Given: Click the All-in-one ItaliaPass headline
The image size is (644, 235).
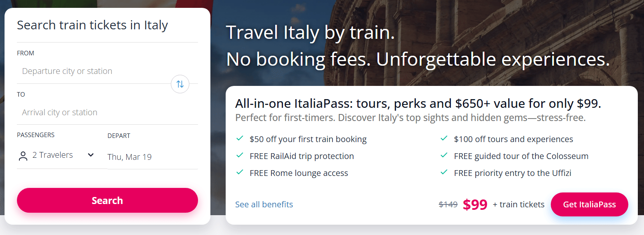Looking at the screenshot, I should coord(418,104).
